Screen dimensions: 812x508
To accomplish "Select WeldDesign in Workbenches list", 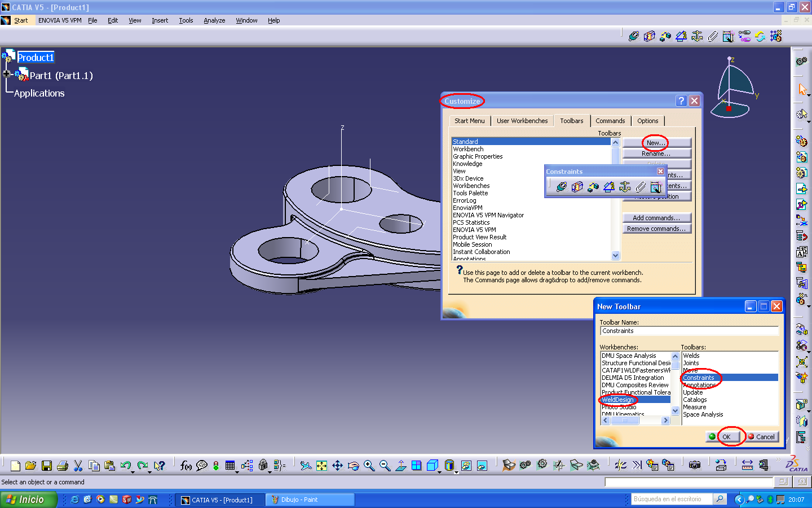I will (x=636, y=400).
